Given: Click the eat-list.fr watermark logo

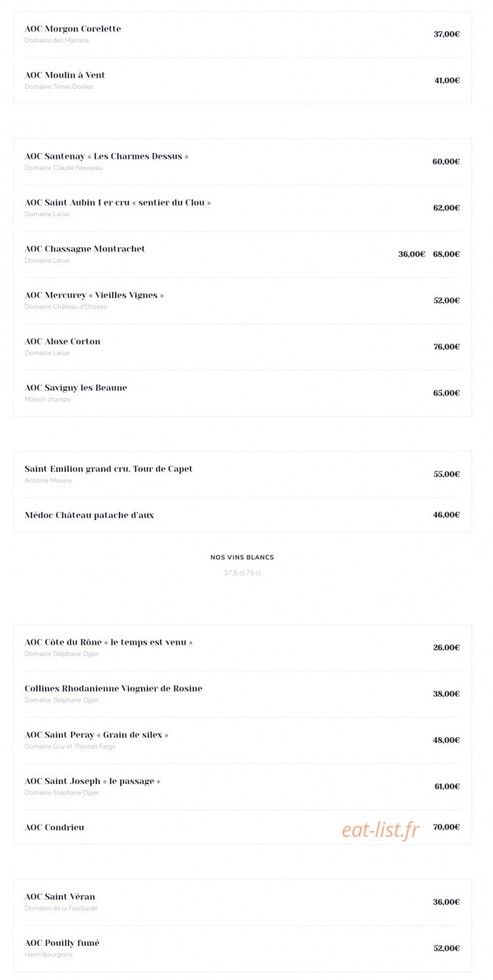Looking at the screenshot, I should 381,829.
